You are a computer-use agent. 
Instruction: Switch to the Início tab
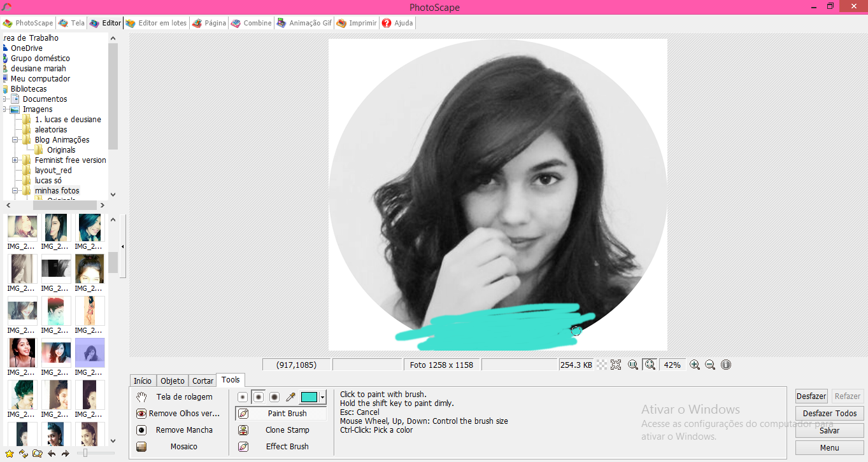point(143,381)
